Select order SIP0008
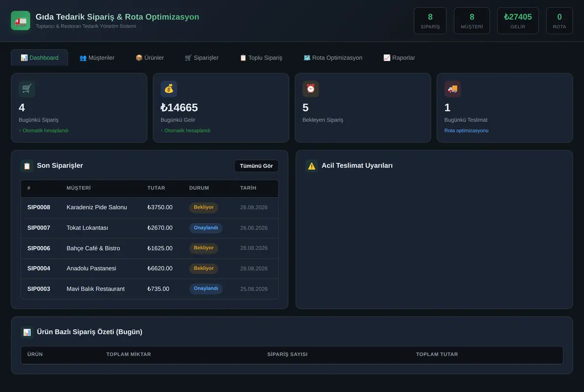This screenshot has height=392, width=584. [x=39, y=207]
